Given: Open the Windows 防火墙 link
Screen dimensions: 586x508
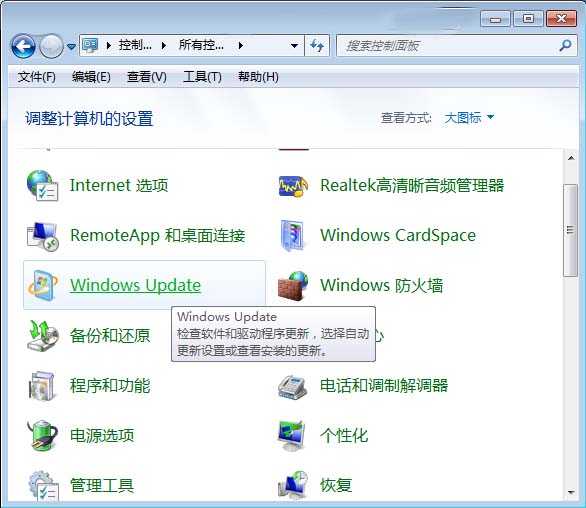Looking at the screenshot, I should point(382,285).
